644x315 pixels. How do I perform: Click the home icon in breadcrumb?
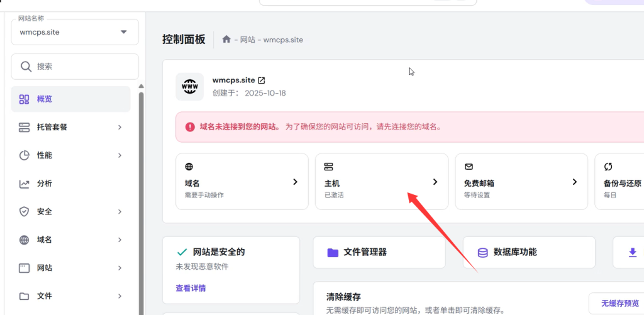point(226,40)
